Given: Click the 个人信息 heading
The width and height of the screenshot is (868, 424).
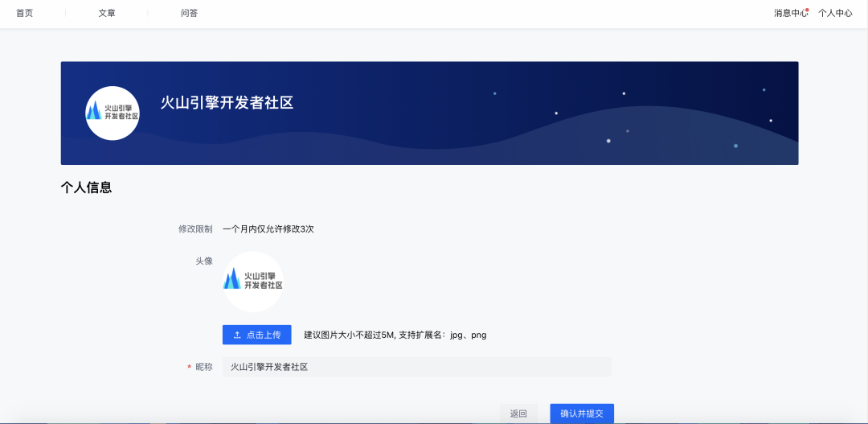Looking at the screenshot, I should [86, 188].
